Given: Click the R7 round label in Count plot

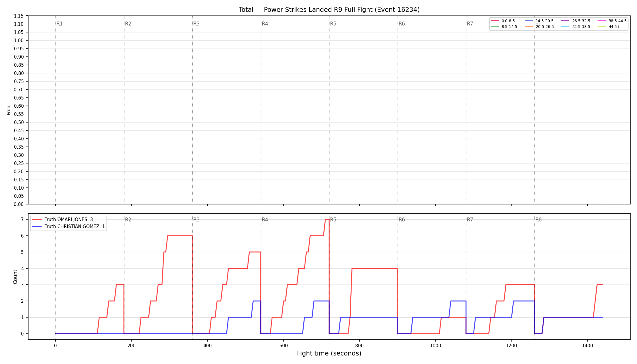Looking at the screenshot, I should click(x=470, y=220).
